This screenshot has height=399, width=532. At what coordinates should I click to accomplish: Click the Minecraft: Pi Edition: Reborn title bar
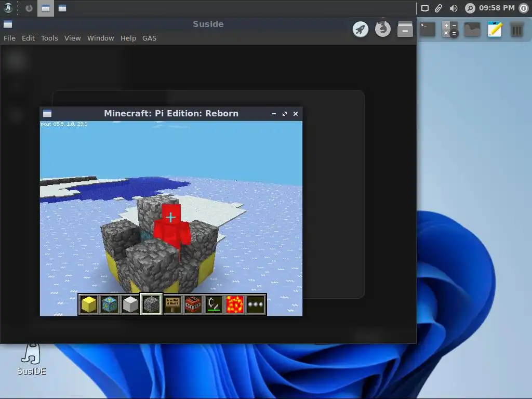tap(171, 114)
